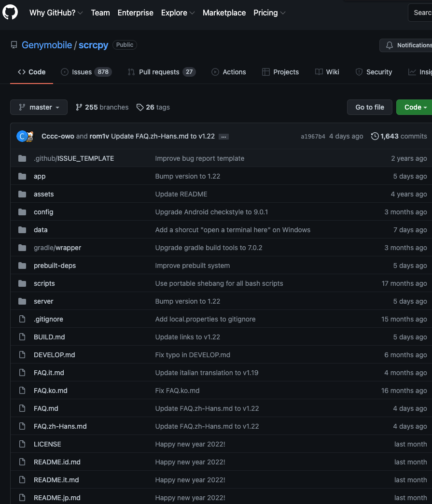Open the Cccc-owo author name link
Viewport: 432px width, 504px height.
point(58,136)
